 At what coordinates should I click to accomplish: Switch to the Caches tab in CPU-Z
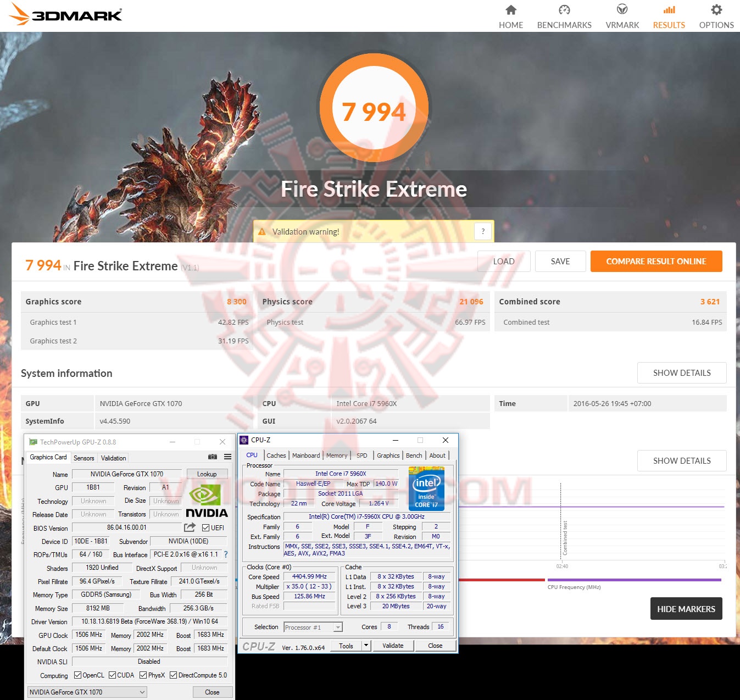(x=276, y=455)
